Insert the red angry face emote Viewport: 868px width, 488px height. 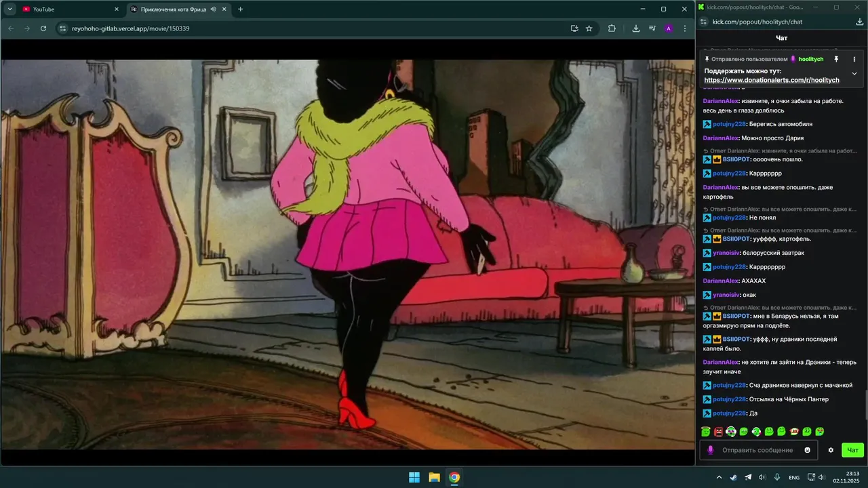718,432
